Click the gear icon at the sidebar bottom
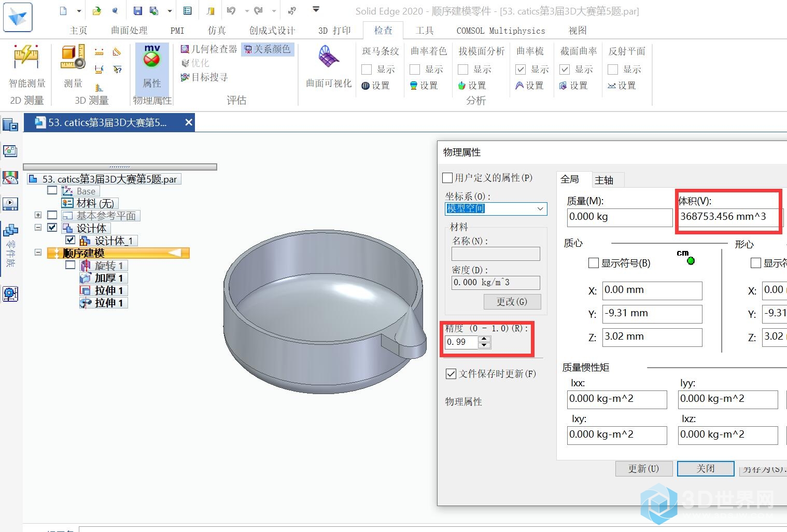Screen dimensions: 787x532 click(10, 294)
